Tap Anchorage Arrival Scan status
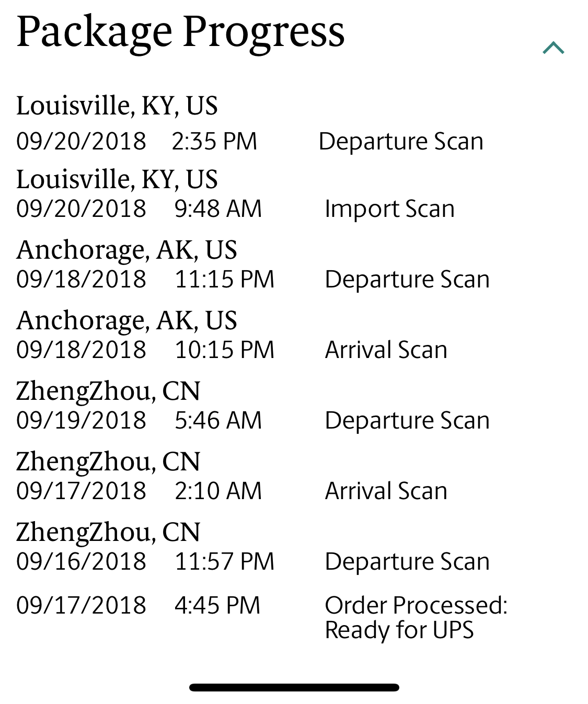Image resolution: width=588 pixels, height=704 pixels. 386,350
